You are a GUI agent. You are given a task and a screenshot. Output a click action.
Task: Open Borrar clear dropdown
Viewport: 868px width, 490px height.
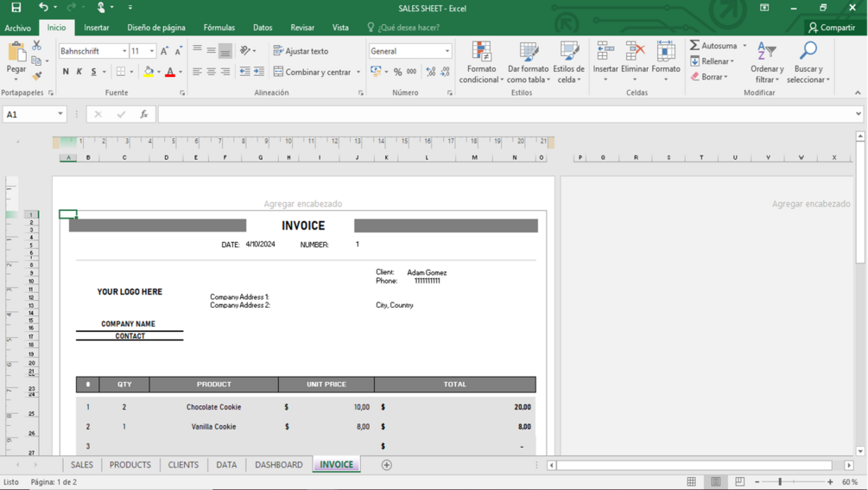[709, 77]
